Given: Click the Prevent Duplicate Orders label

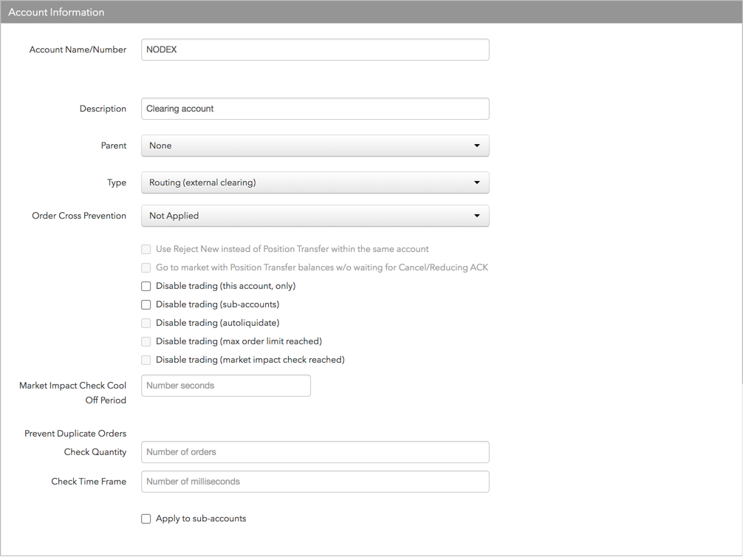Looking at the screenshot, I should [75, 434].
